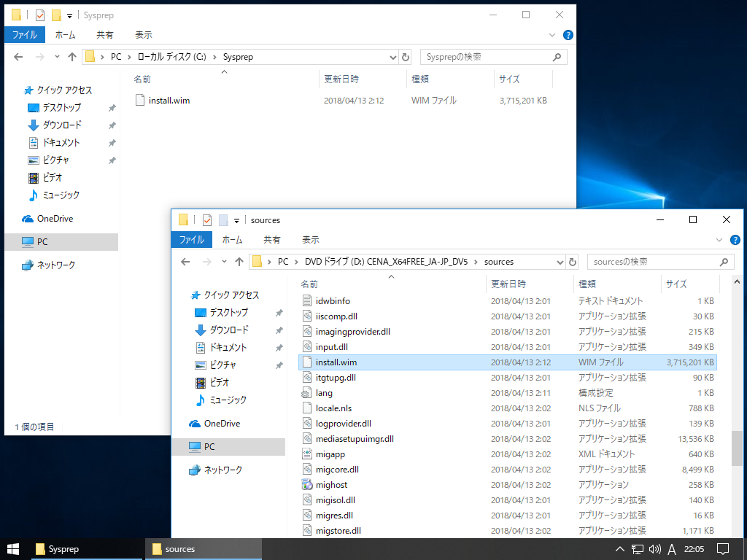Expand ribbon in sources window
Viewport: 747px width, 560px height.
coord(719,239)
